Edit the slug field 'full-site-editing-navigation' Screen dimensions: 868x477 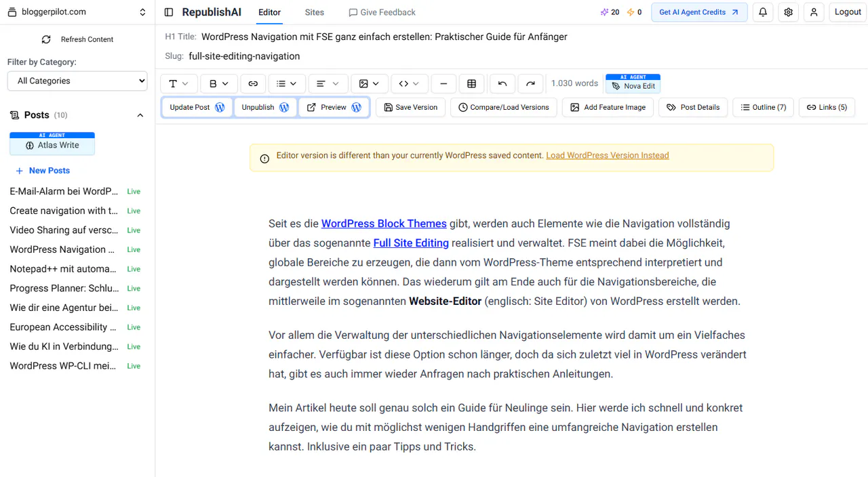point(244,56)
